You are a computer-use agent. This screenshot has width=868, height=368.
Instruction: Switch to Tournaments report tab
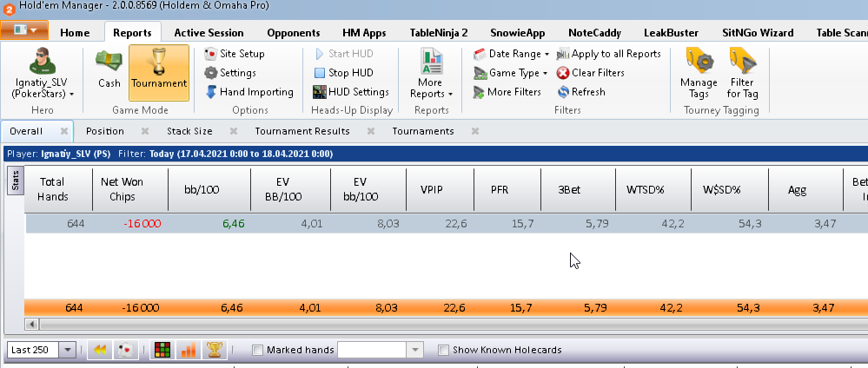[423, 131]
